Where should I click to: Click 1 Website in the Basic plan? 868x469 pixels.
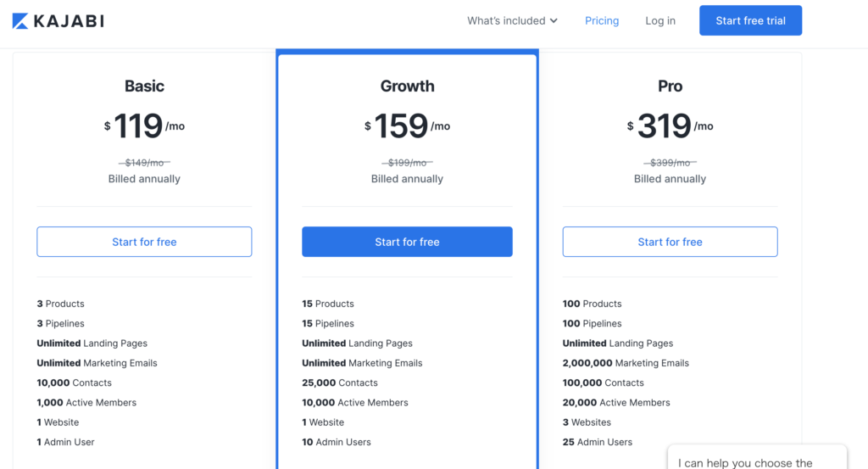[58, 422]
